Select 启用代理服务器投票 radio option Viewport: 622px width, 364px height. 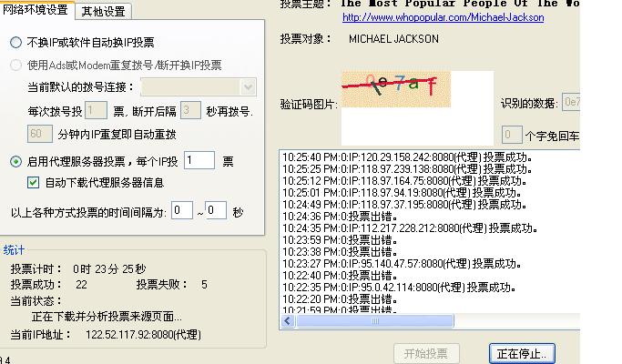point(16,162)
